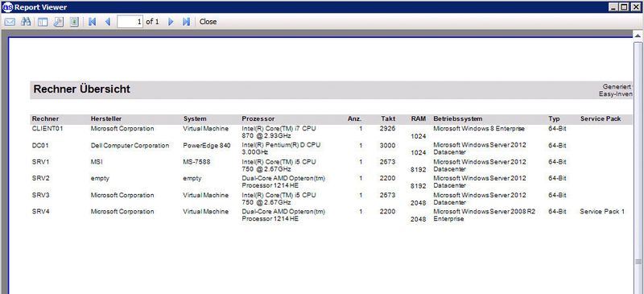Click the page number input field
The image size is (644, 294).
coord(130,22)
